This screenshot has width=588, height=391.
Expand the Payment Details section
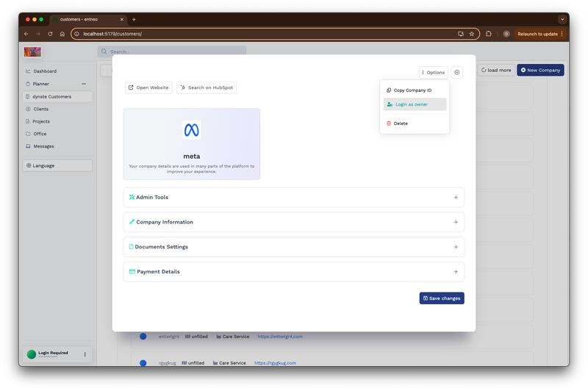tap(293, 271)
